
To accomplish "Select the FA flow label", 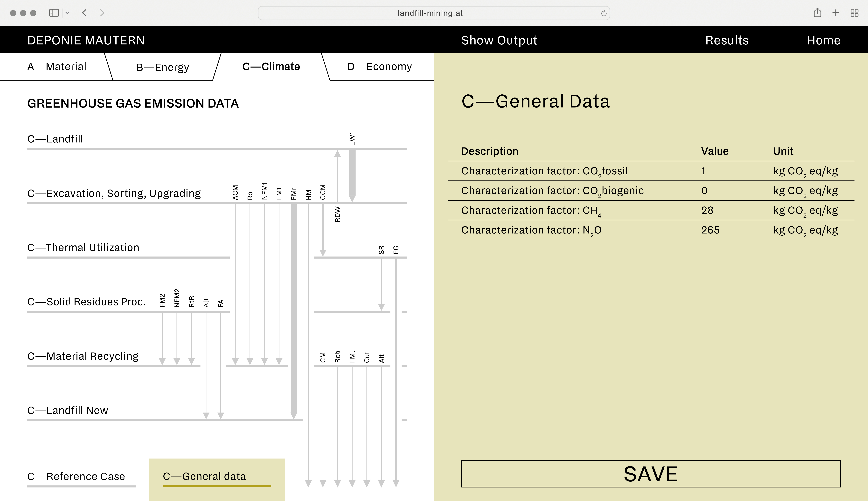I will [x=220, y=303].
